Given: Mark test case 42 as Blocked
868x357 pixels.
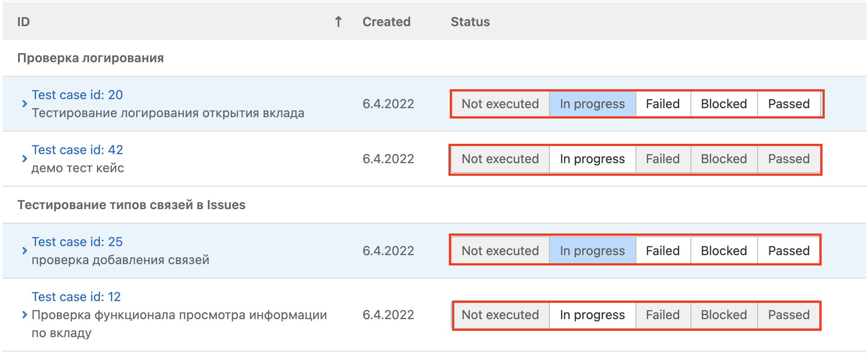Looking at the screenshot, I should pos(723,159).
